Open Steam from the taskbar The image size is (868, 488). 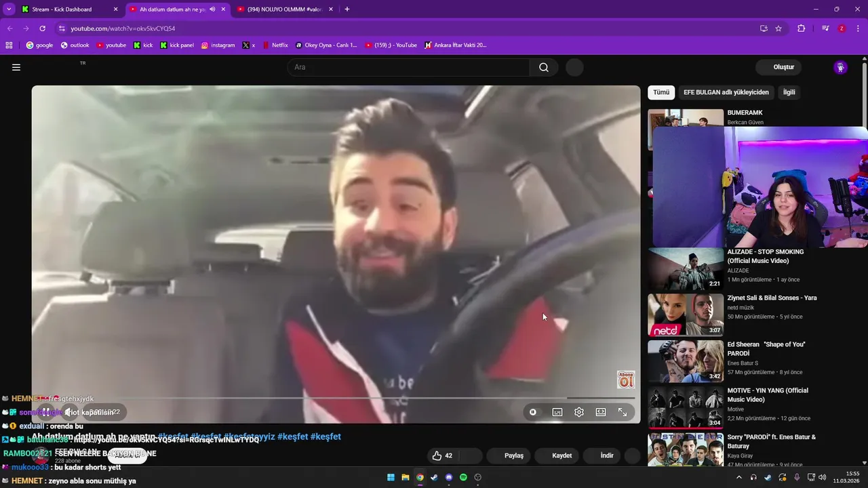pos(434,477)
